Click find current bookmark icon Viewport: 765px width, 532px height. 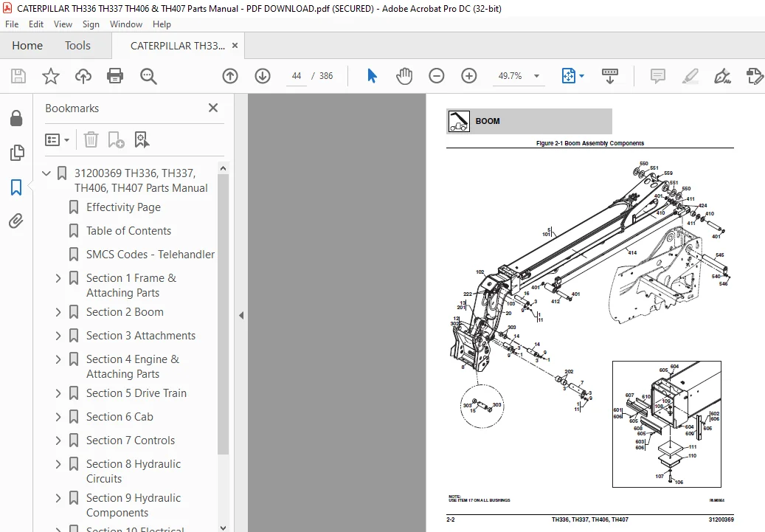click(142, 140)
